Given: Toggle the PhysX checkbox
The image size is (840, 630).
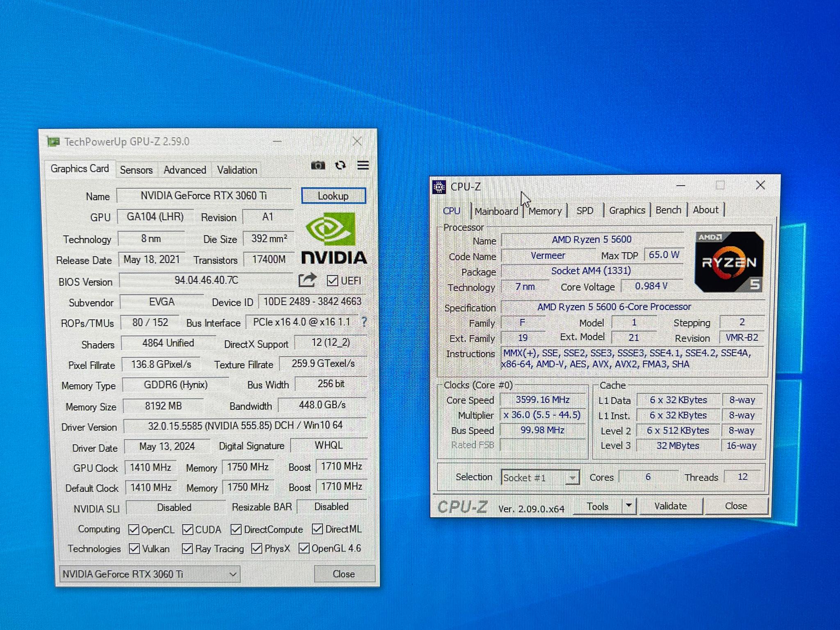Looking at the screenshot, I should click(x=257, y=548).
